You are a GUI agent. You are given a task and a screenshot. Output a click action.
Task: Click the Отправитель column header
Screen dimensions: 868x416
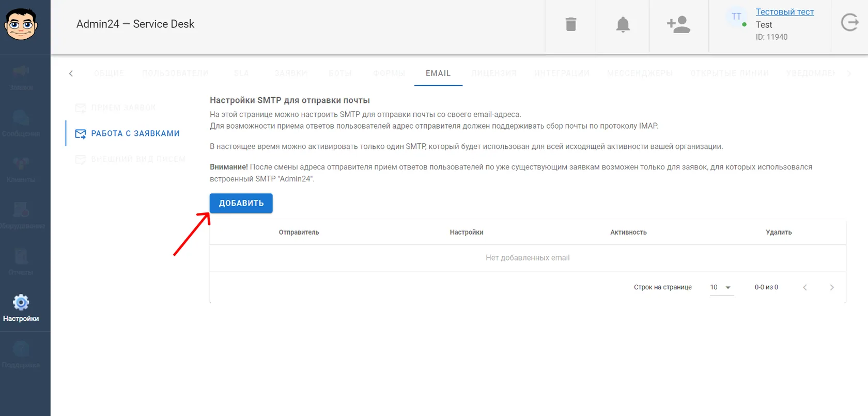point(299,233)
